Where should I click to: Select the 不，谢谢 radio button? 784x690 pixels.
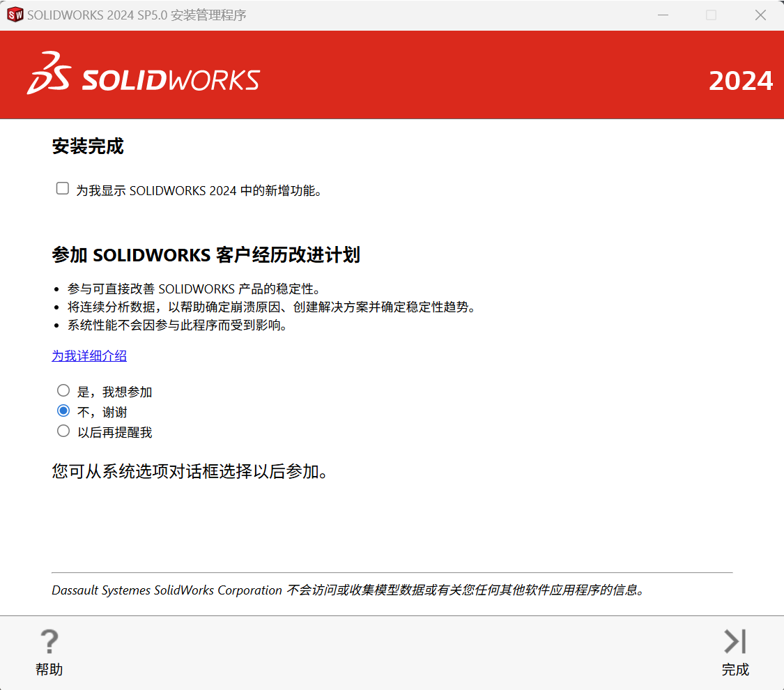point(63,411)
